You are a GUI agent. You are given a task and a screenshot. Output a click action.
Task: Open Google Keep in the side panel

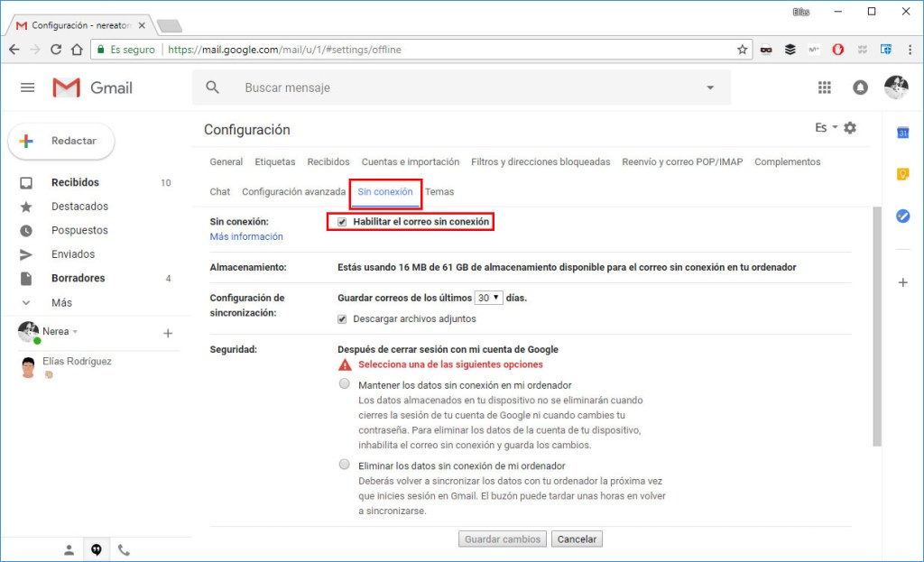pyautogui.click(x=903, y=174)
